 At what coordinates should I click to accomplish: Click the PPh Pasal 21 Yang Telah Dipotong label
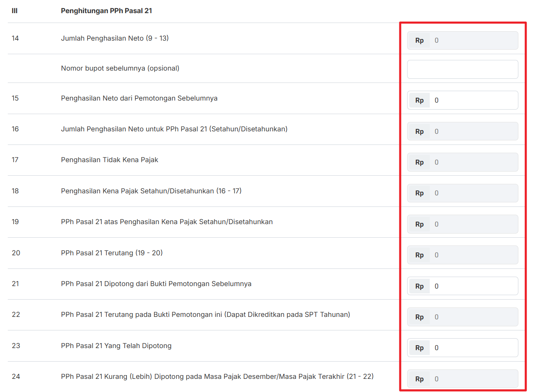[116, 346]
